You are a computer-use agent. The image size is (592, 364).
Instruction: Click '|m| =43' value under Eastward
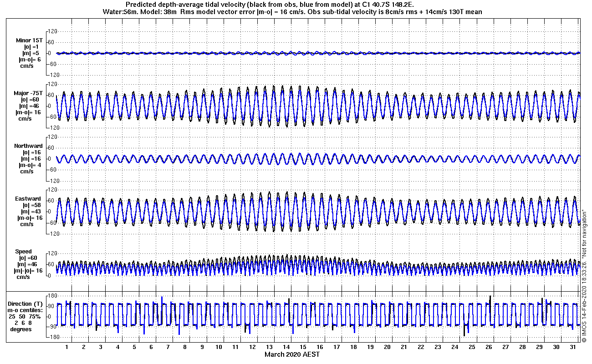(31, 212)
